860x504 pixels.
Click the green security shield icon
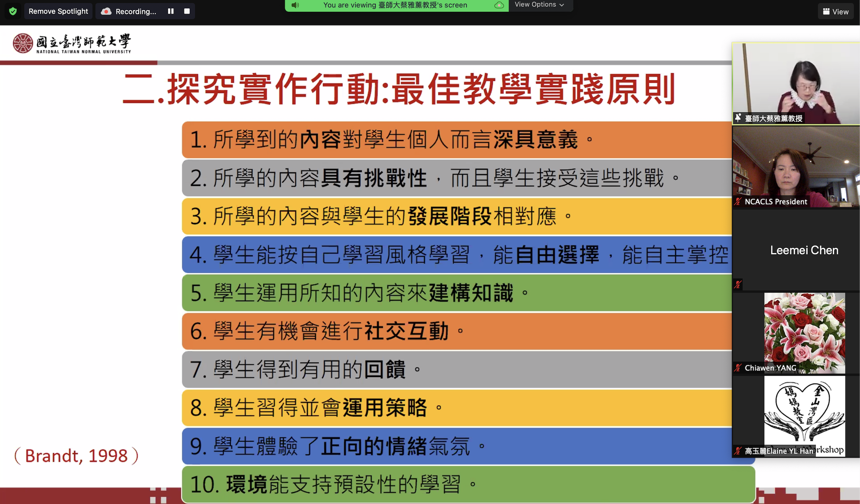click(x=12, y=11)
